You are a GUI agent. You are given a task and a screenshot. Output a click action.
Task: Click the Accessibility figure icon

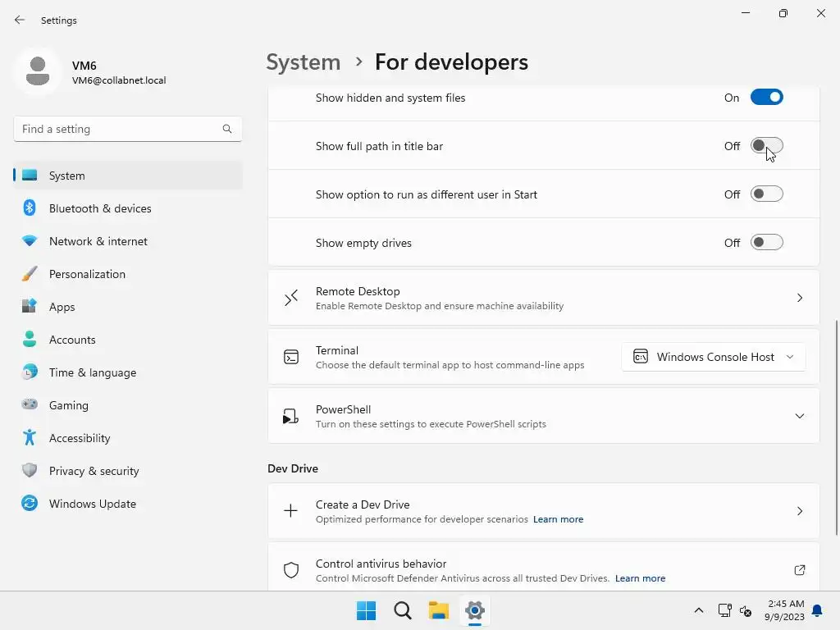tap(30, 438)
